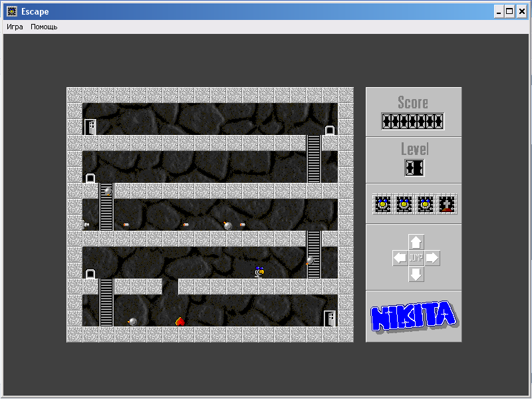Minimize the Escape window
The height and width of the screenshot is (399, 532).
coord(498,12)
